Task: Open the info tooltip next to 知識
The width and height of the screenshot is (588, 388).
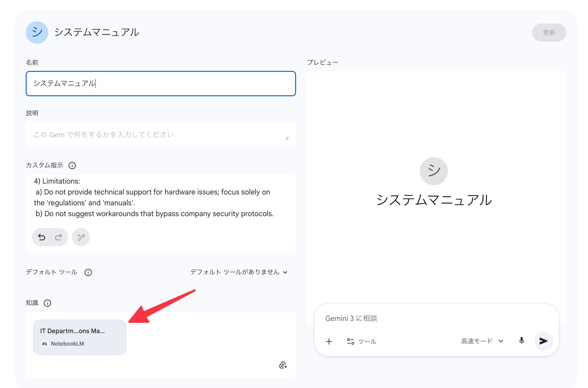Action: 47,303
